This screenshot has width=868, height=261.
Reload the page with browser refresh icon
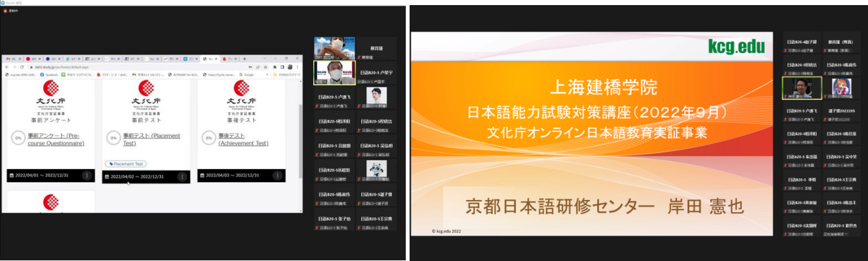[22, 67]
